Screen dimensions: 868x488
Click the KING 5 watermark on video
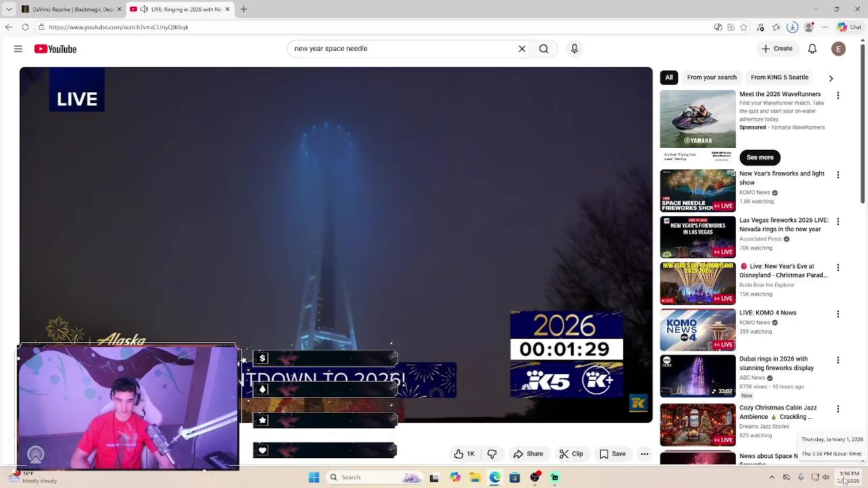tap(637, 403)
